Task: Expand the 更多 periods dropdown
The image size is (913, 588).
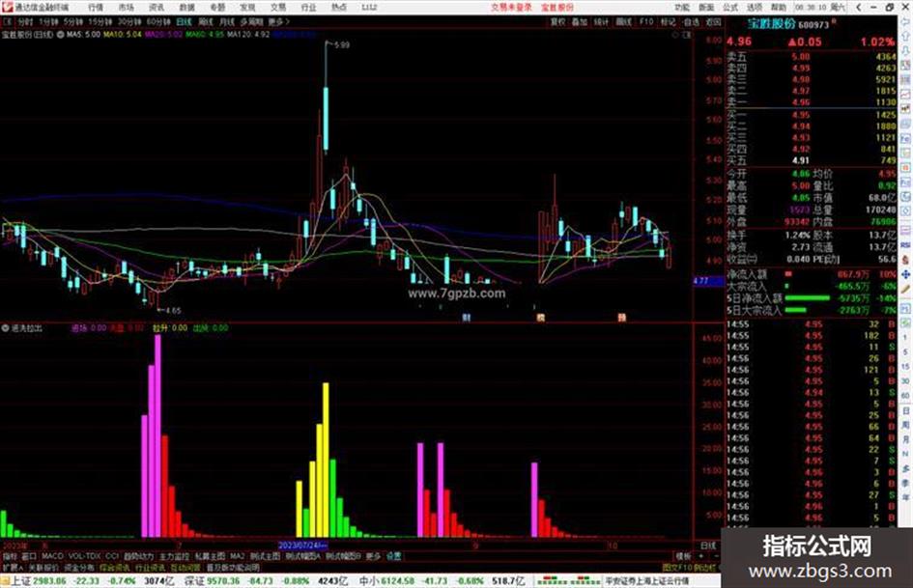Action: point(278,21)
